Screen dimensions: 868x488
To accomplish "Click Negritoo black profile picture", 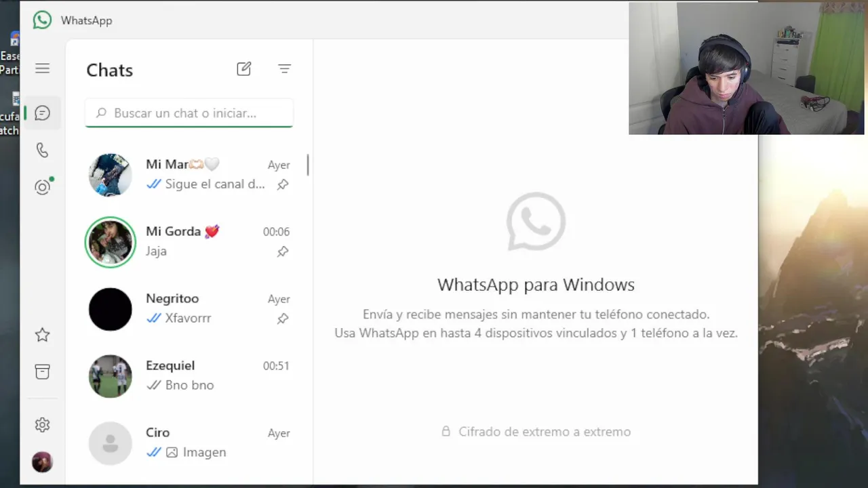I will [x=111, y=309].
